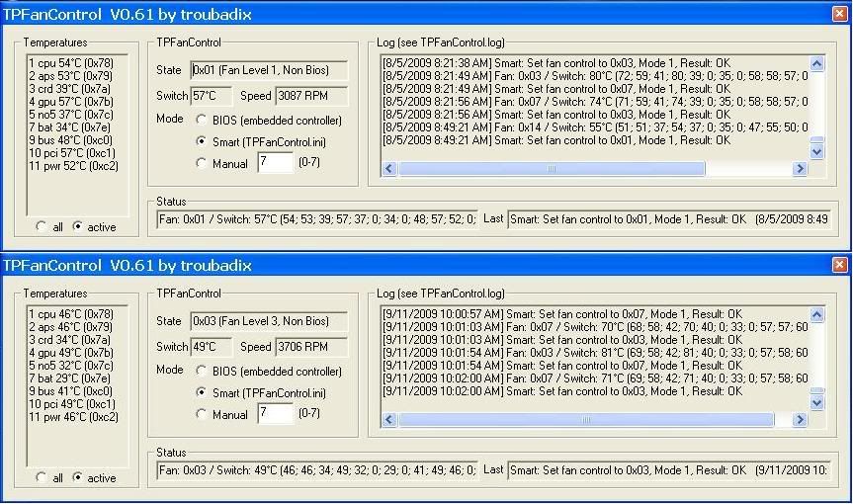Click down scroll arrow of the 8/5/2009 log
Image resolution: width=853 pixels, height=504 pixels.
click(x=816, y=151)
